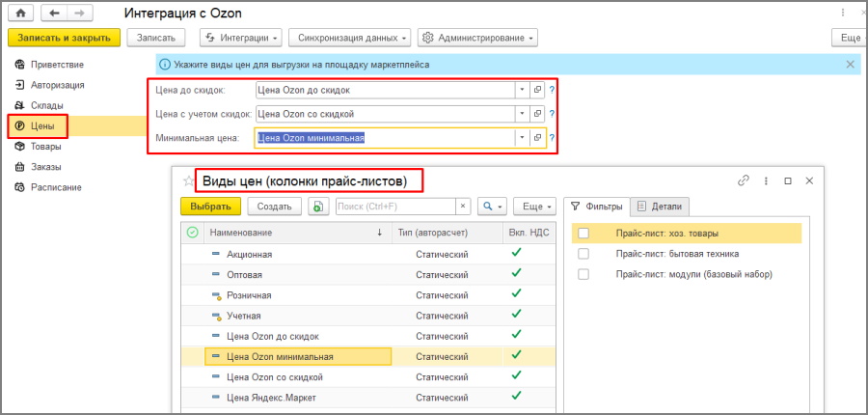
Task: Navigate forward with the right arrow
Action: [x=79, y=14]
